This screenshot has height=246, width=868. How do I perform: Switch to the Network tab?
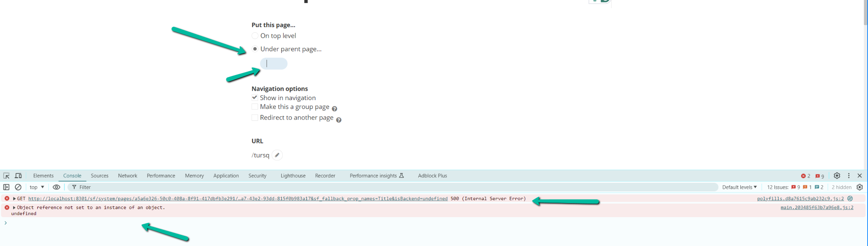pos(128,176)
